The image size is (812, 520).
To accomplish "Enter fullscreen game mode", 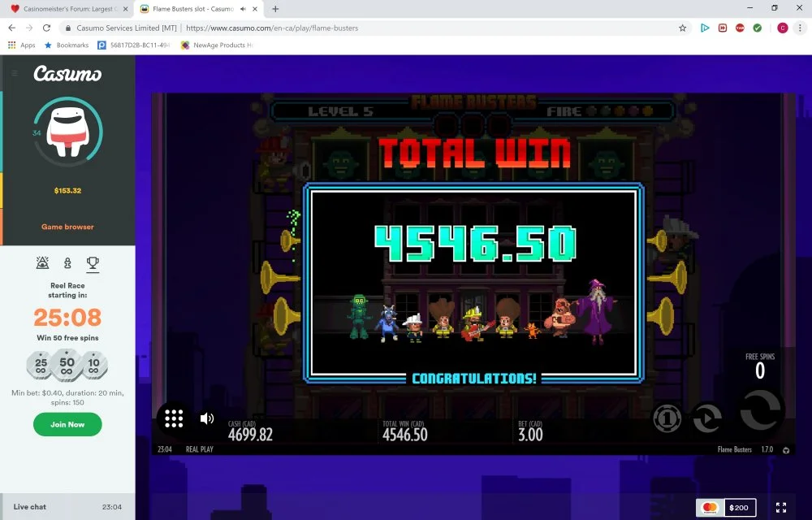I will [x=781, y=508].
